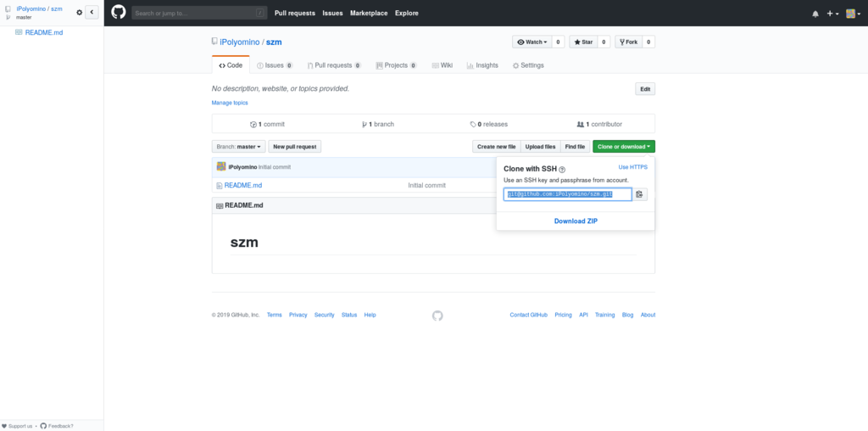Click the Manage topics link
The image size is (868, 431).
click(x=230, y=103)
